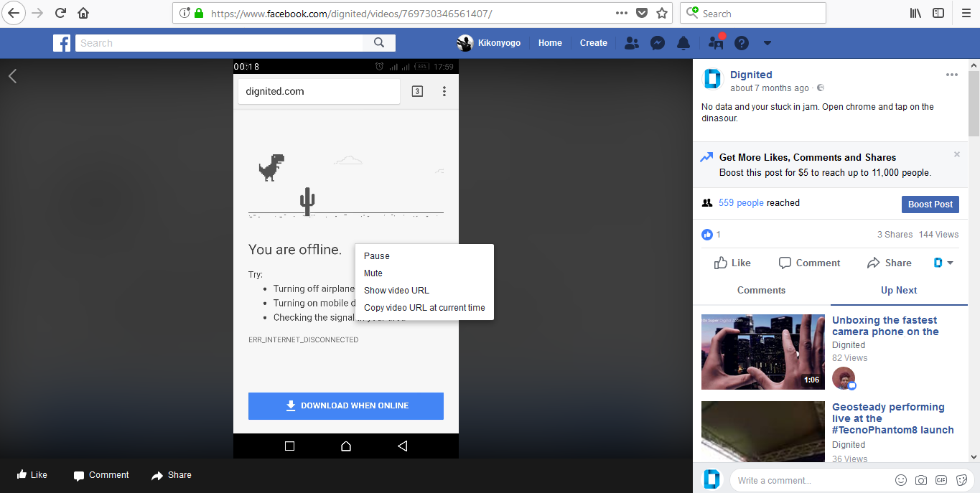Click the site information icon in address bar
The height and width of the screenshot is (493, 980).
pos(184,13)
